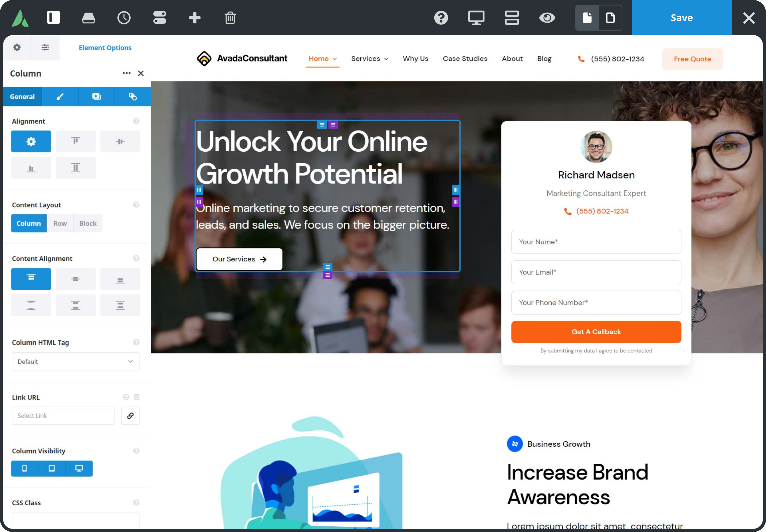Select the link/chain icon for Link URL
766x532 pixels.
click(130, 415)
